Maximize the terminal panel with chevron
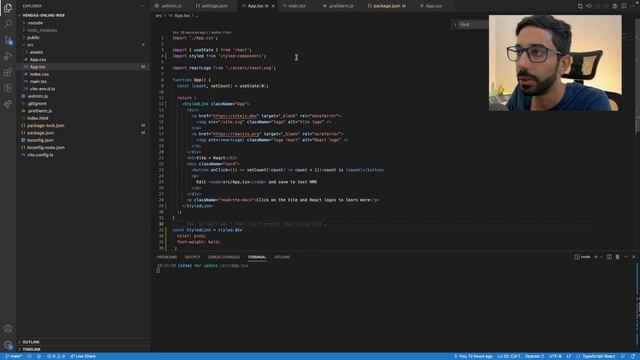640x360 pixels. tap(626, 257)
